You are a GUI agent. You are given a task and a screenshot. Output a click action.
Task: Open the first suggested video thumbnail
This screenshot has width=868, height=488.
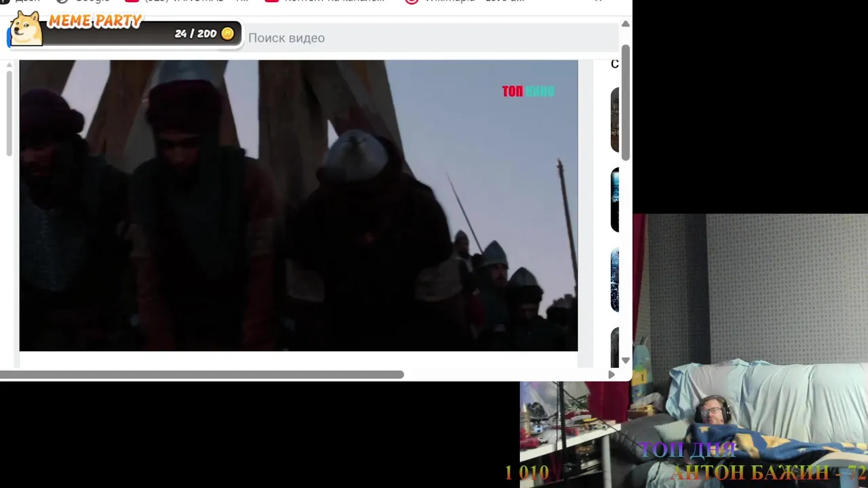[615, 120]
